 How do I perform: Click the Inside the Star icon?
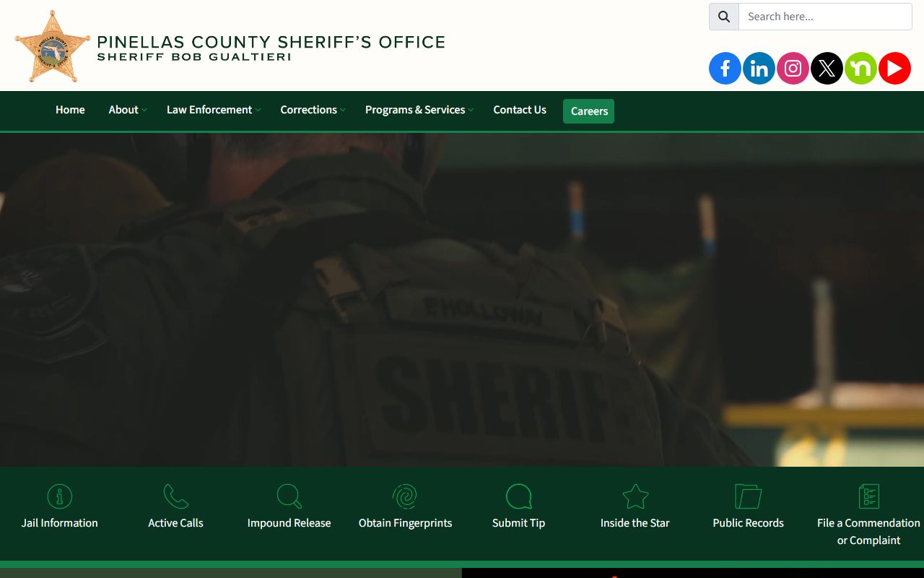635,496
